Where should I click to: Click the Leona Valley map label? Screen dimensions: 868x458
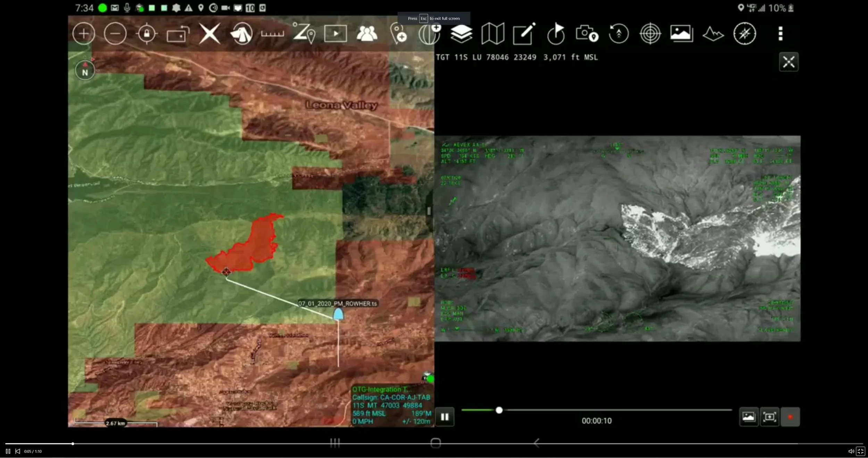pos(341,105)
